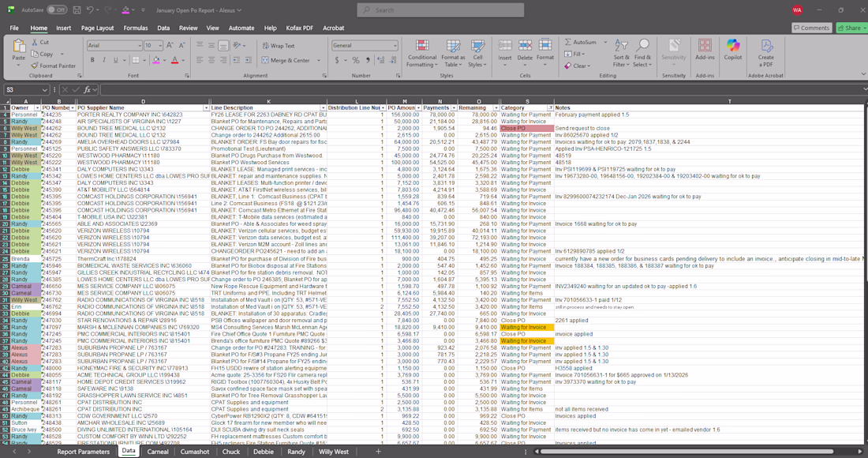
Task: Click Copy
Action: coord(43,54)
